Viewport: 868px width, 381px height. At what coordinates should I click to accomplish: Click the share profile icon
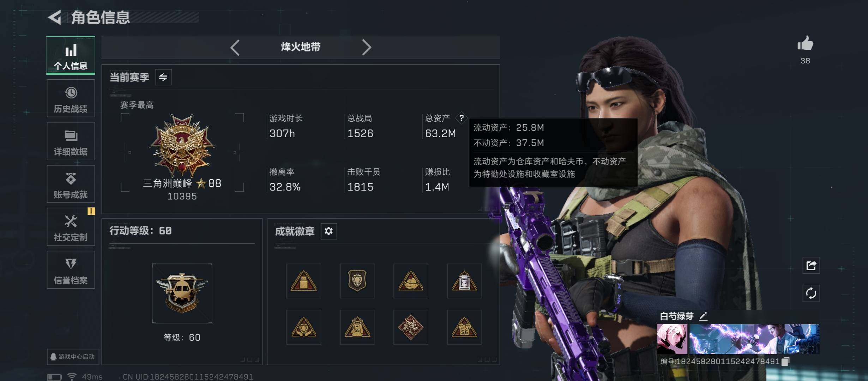click(811, 265)
